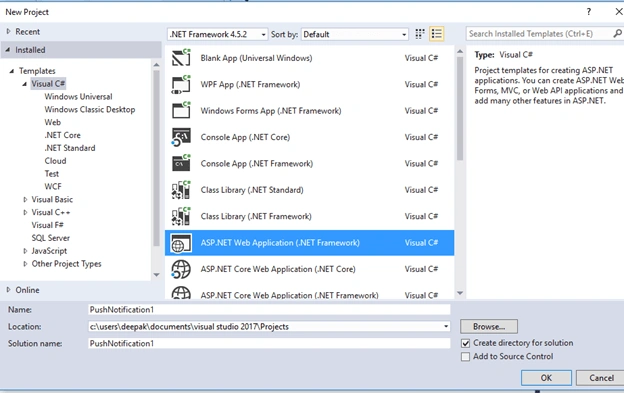
Task: Open the .NET Framework version dropdown
Action: (217, 34)
